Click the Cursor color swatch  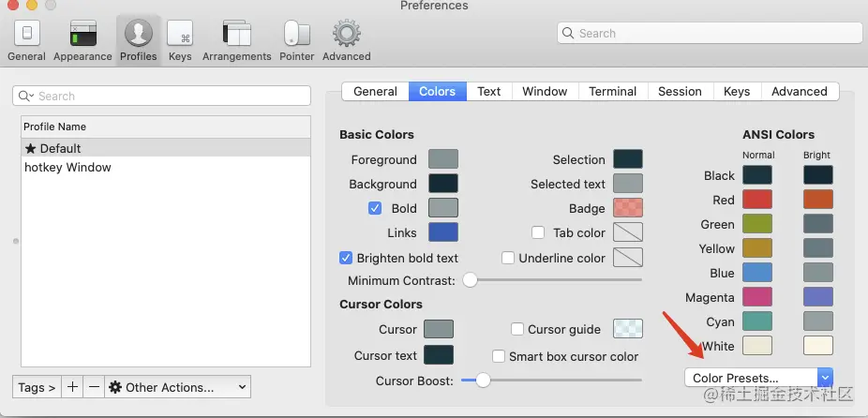click(x=439, y=329)
